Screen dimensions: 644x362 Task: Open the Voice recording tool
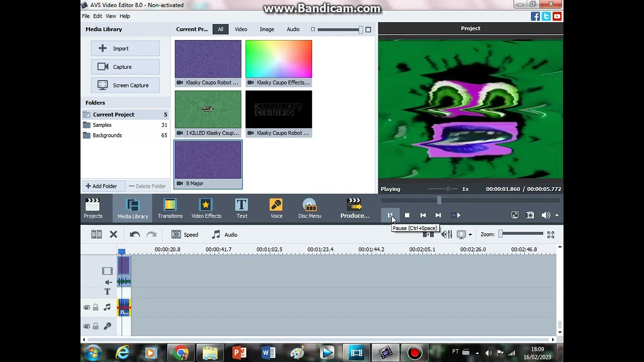(276, 208)
